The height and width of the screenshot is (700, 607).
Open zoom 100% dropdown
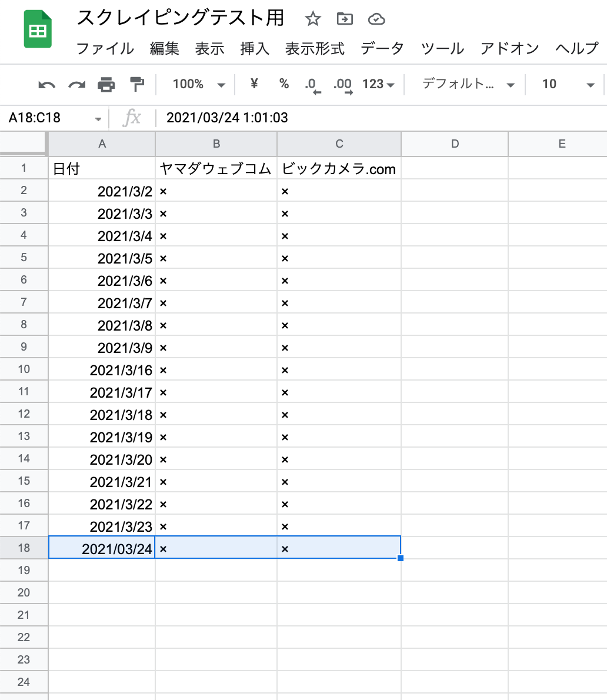pyautogui.click(x=199, y=84)
